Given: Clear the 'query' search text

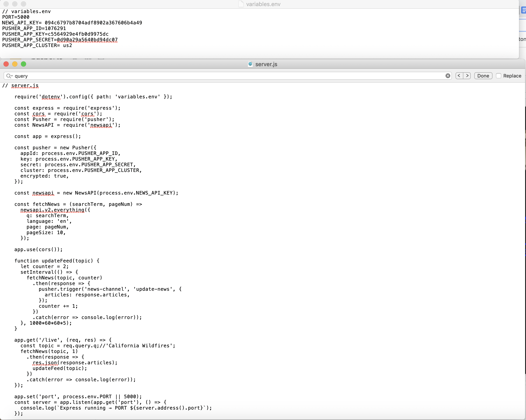Looking at the screenshot, I should click(x=448, y=76).
